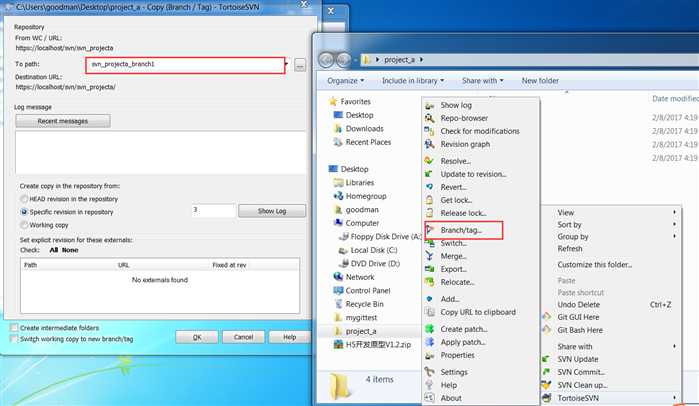Click New folder in Explorer toolbar
This screenshot has width=699, height=406.
point(540,81)
